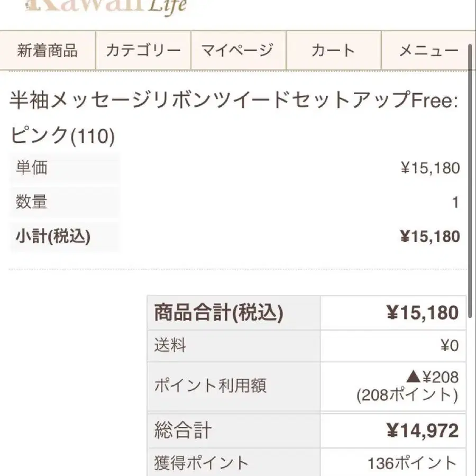476x476 pixels.
Task: Click the 総合計 ¥14,972 amount
Action: (x=423, y=431)
